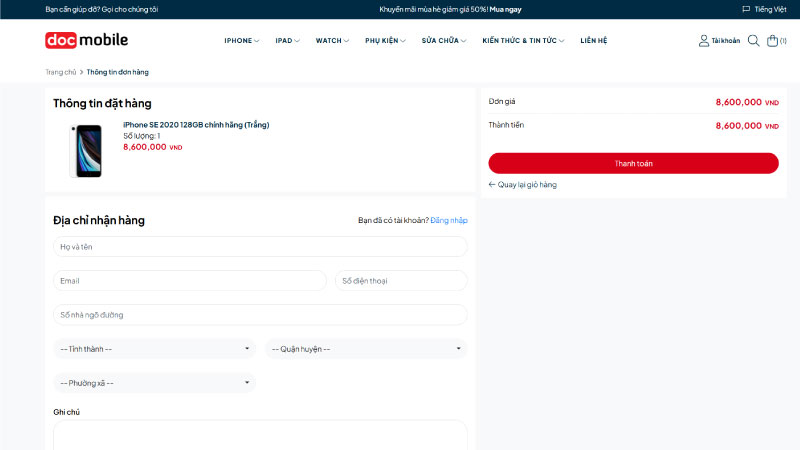This screenshot has height=450, width=800.
Task: Click the Quay lại giỏ hàng link
Action: (527, 185)
